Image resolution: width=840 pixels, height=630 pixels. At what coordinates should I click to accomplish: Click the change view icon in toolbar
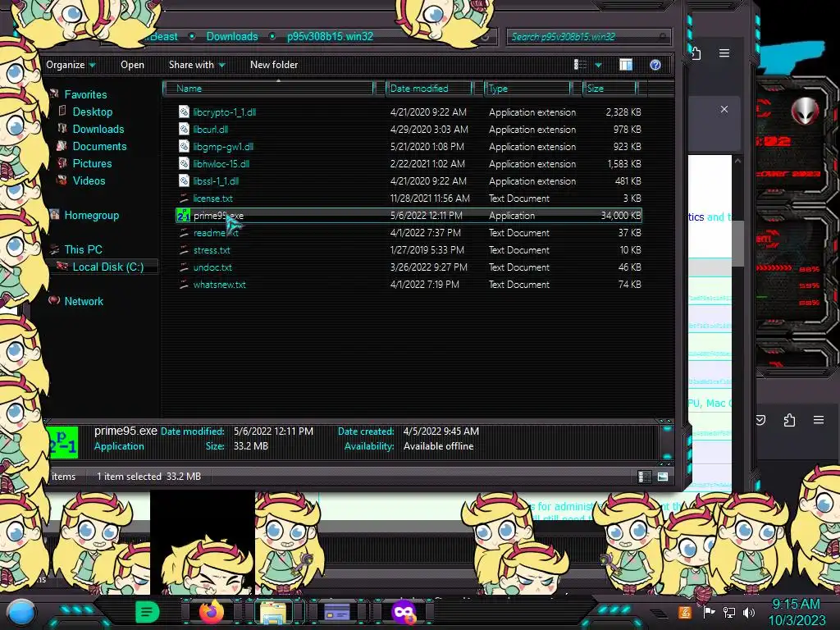pyautogui.click(x=580, y=65)
